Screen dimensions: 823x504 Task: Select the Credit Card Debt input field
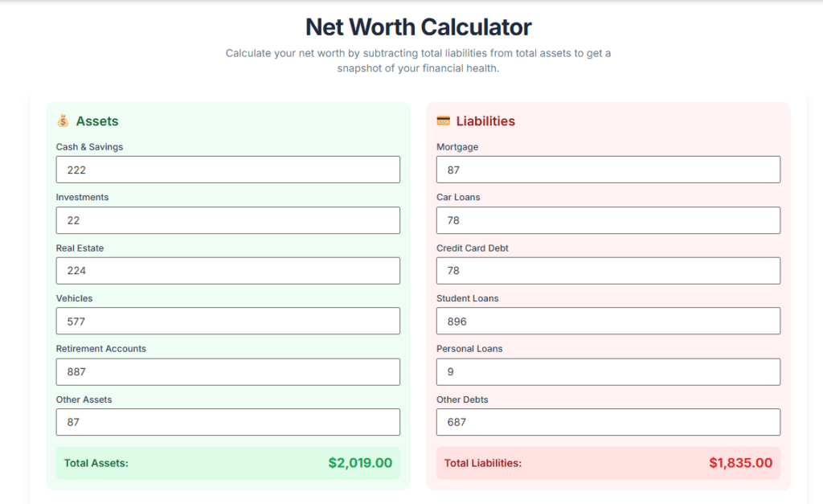coord(608,271)
